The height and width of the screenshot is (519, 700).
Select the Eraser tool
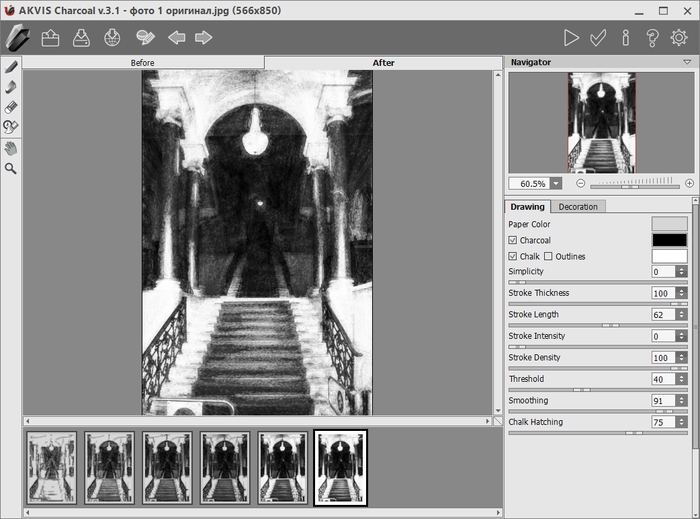11,107
